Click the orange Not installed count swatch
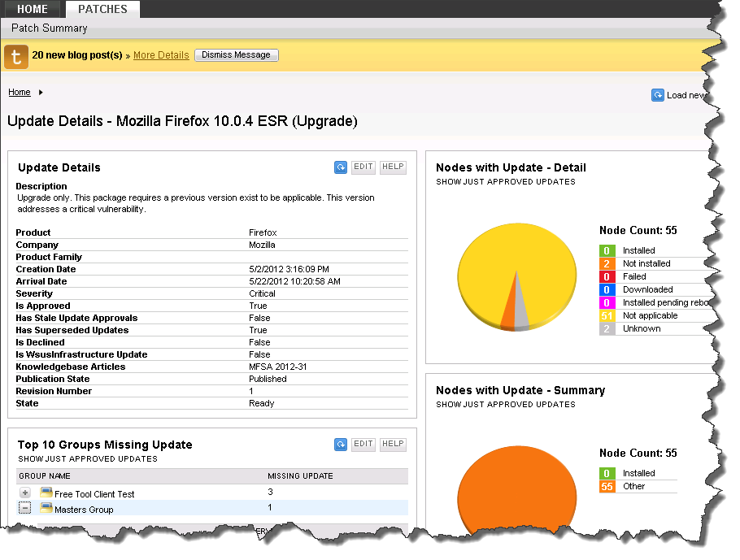This screenshot has height=560, width=740. (x=607, y=263)
